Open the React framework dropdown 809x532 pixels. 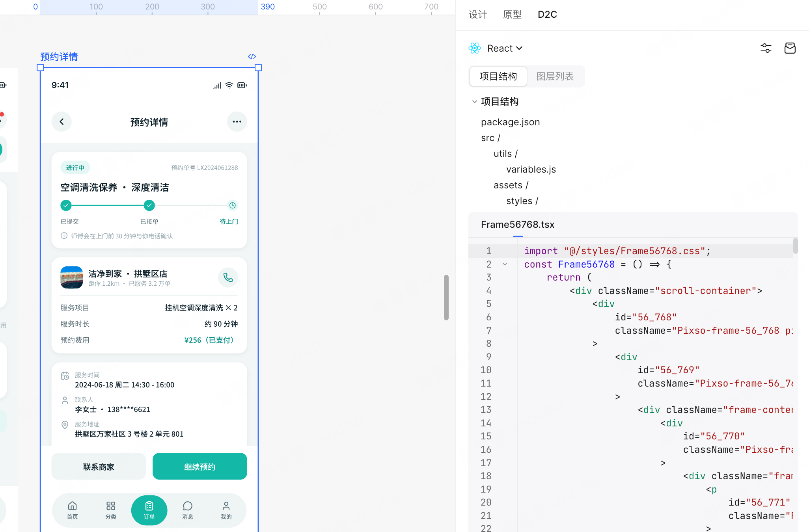[505, 48]
